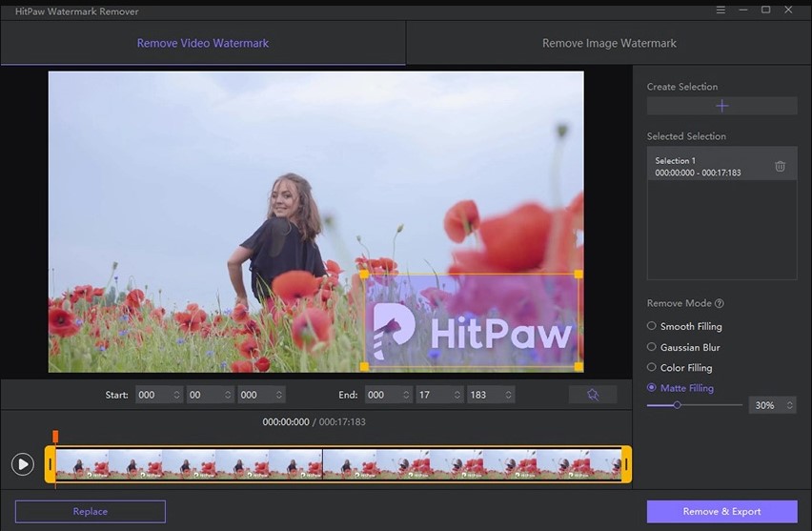The width and height of the screenshot is (812, 531).
Task: Select Selection 1 entry in list
Action: (x=721, y=164)
